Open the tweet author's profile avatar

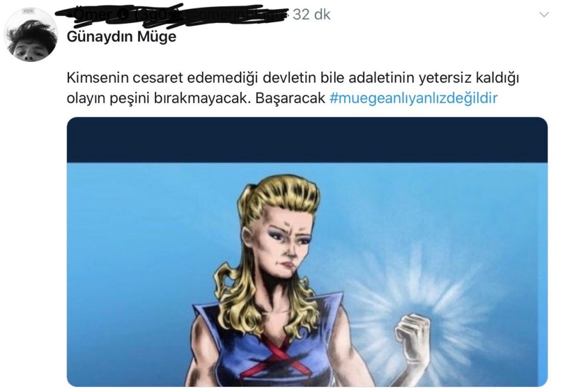click(x=31, y=35)
